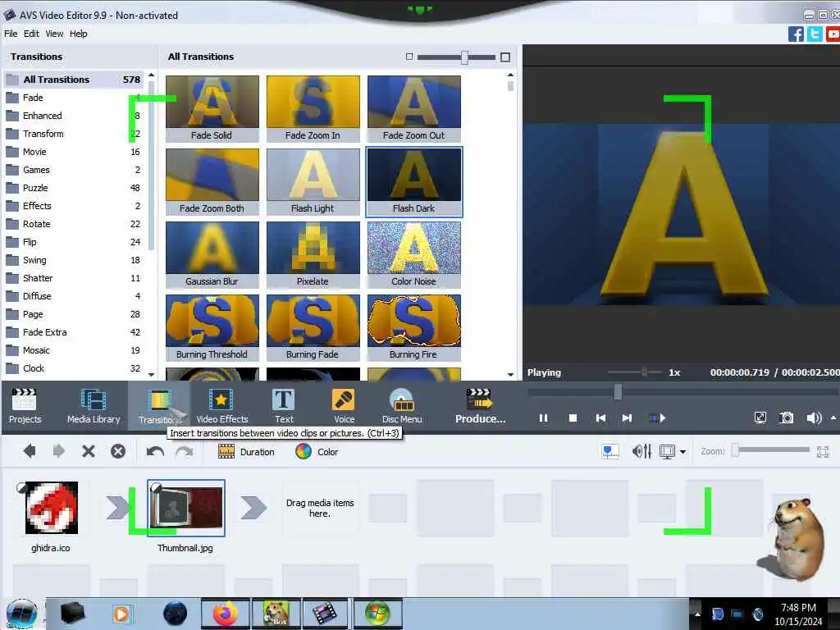840x630 pixels.
Task: Select the Pixelate transition
Action: (x=313, y=254)
